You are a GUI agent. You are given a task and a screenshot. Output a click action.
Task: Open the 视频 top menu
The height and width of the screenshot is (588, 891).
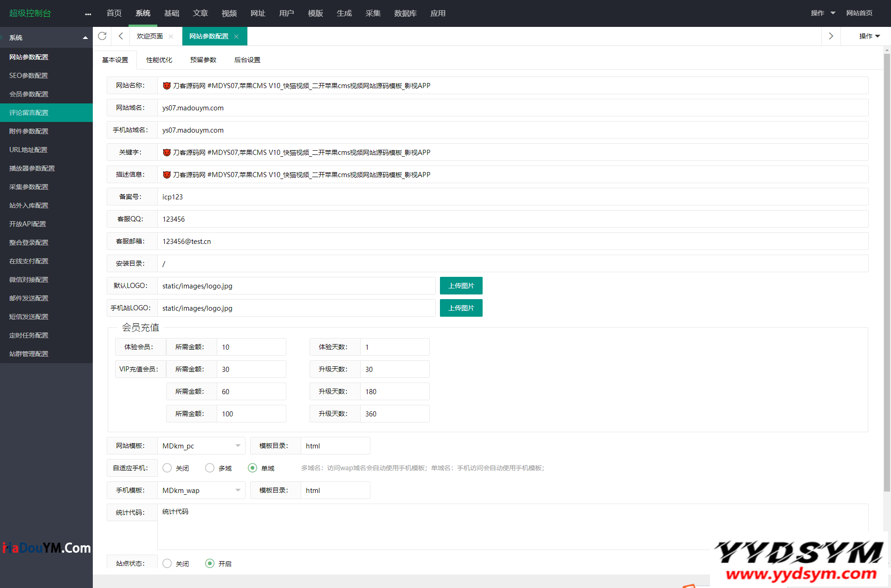(x=229, y=13)
